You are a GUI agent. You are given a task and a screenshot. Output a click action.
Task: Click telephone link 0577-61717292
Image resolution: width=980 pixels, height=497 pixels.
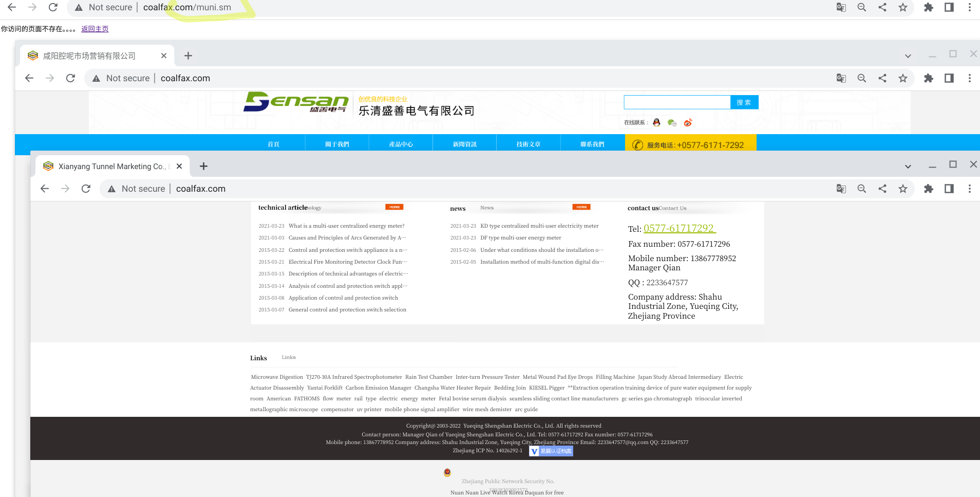coord(680,228)
